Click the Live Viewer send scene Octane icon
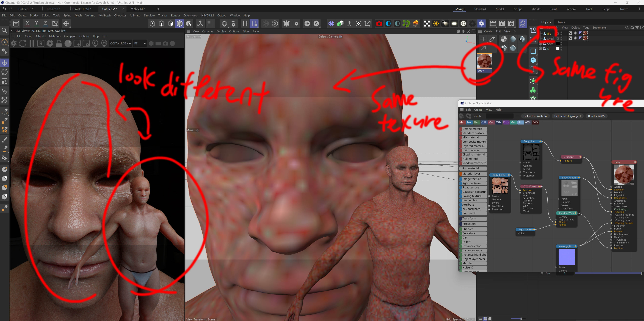Image resolution: width=644 pixels, height=321 pixels. coord(13,43)
